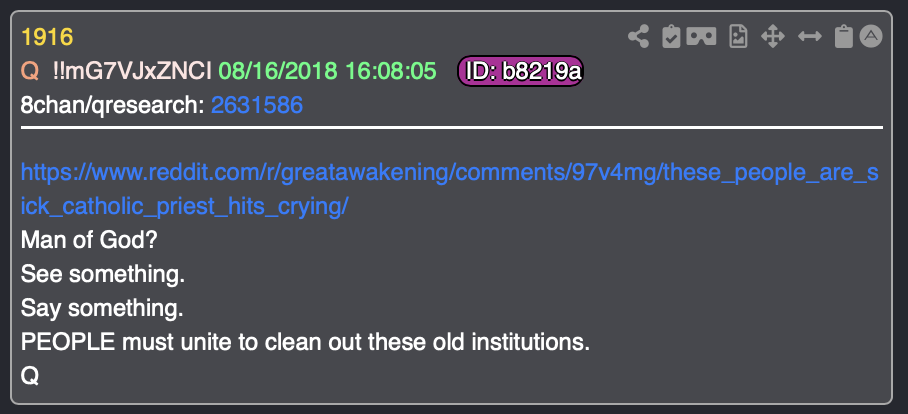The width and height of the screenshot is (908, 414).
Task: Open the VR goggles viewer icon
Action: point(701,37)
